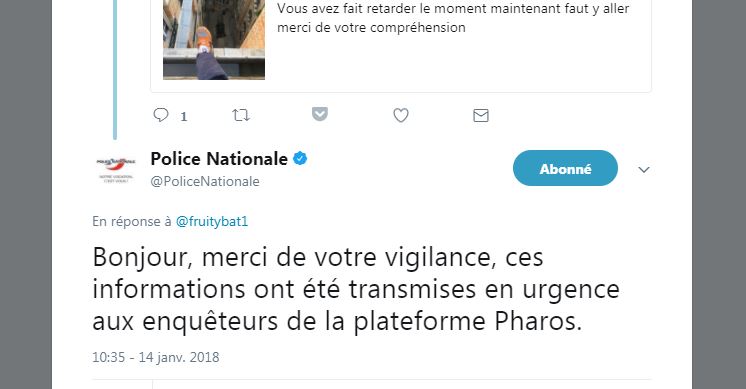Select the 'Bonjour, merci de votre vigilance' tweet text

click(356, 289)
